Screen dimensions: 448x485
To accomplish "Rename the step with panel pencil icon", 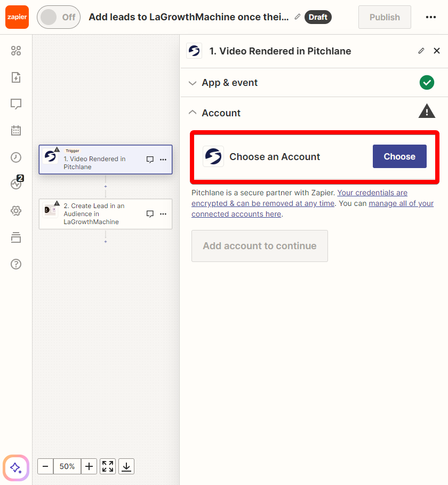I will click(x=421, y=51).
